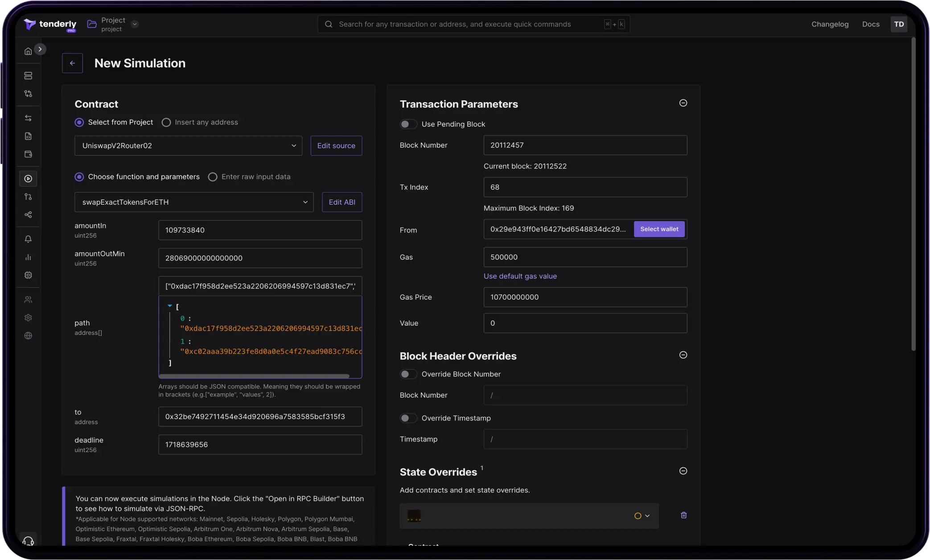Click Use default gas value link
Image resolution: width=930 pixels, height=560 pixels.
pyautogui.click(x=520, y=276)
